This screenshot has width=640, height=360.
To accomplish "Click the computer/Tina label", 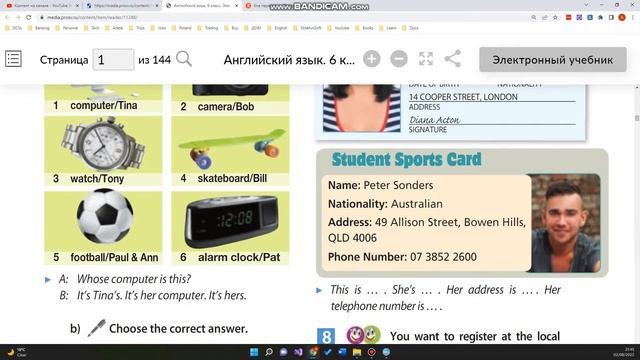I will (x=103, y=105).
